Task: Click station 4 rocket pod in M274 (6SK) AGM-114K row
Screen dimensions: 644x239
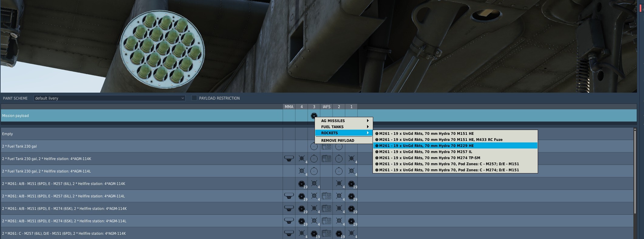Action: click(302, 209)
